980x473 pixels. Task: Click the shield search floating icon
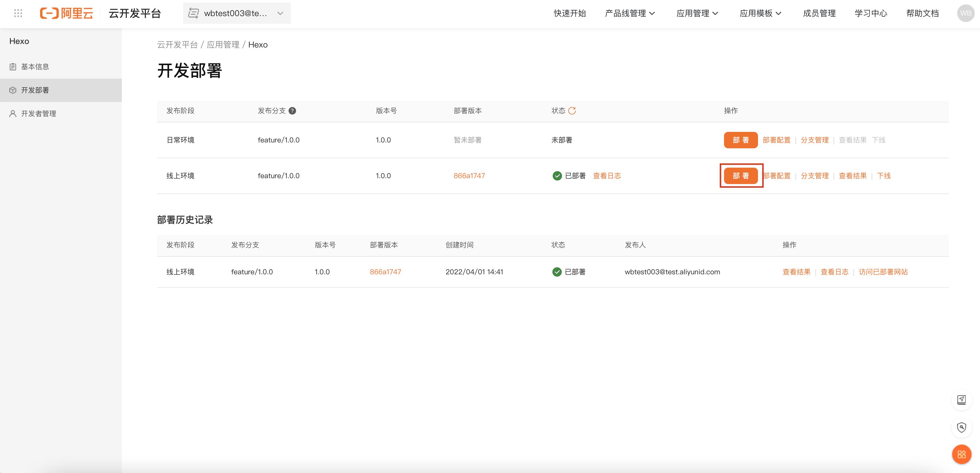click(961, 427)
